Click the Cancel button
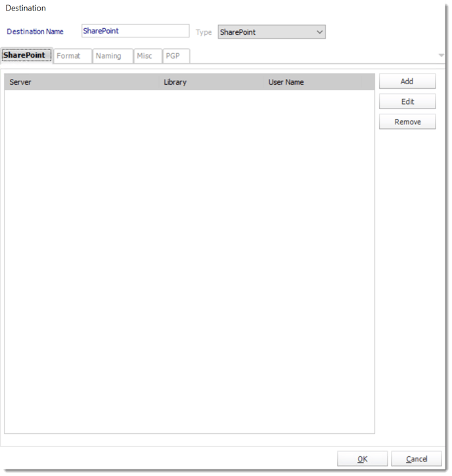 coord(417,459)
